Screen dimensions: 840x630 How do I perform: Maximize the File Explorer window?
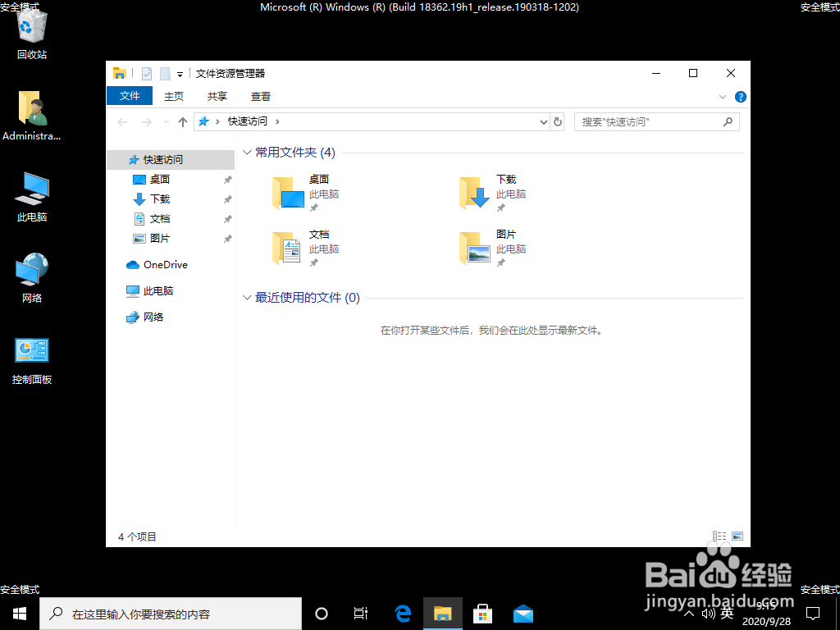pos(693,73)
